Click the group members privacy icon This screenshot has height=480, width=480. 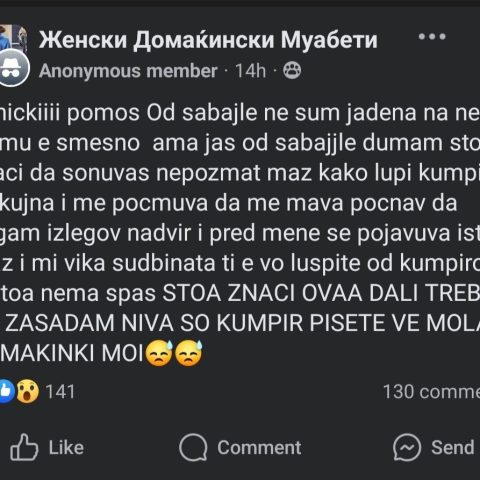tap(292, 70)
